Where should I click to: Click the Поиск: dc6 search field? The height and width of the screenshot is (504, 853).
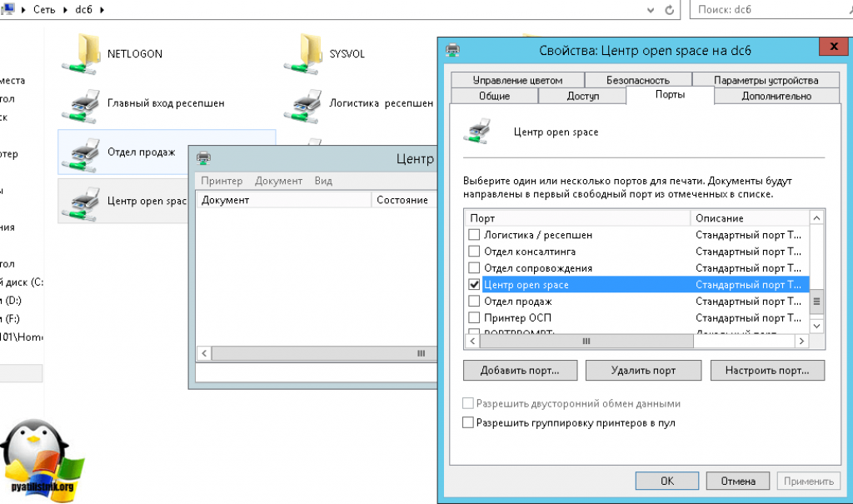pyautogui.click(x=771, y=10)
